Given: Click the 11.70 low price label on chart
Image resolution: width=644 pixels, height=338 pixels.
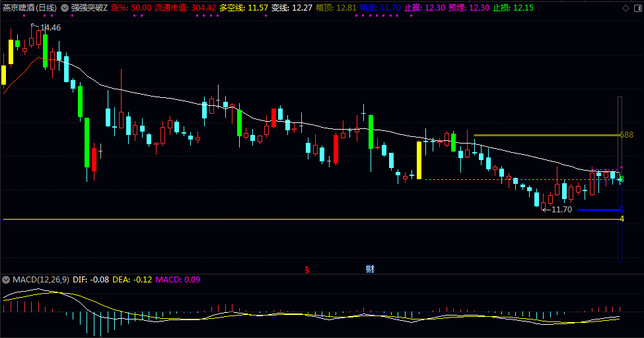Looking at the screenshot, I should tap(561, 210).
